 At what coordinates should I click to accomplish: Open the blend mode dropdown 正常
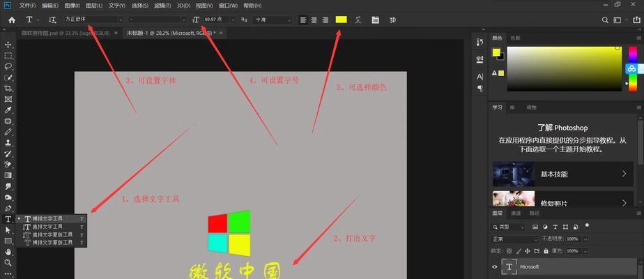click(514, 239)
